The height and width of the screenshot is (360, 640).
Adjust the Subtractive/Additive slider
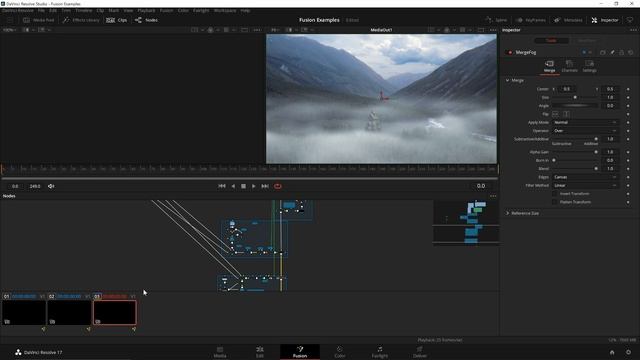point(575,139)
